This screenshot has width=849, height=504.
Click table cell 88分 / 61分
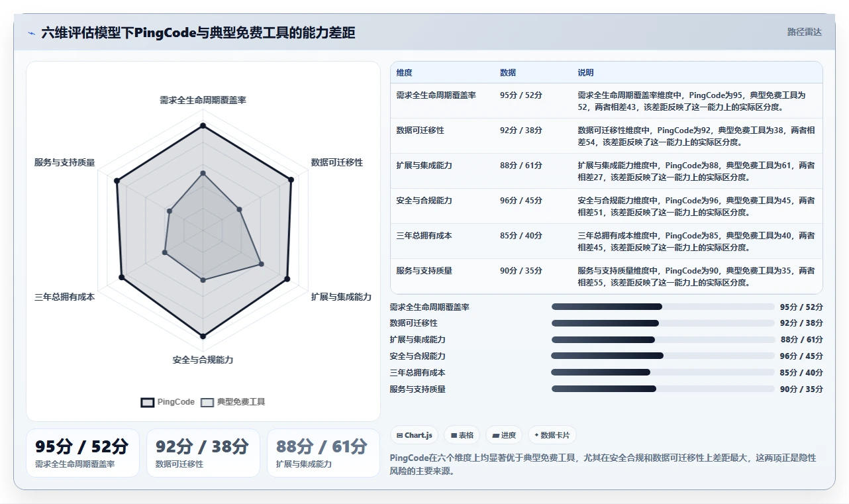pyautogui.click(x=521, y=166)
